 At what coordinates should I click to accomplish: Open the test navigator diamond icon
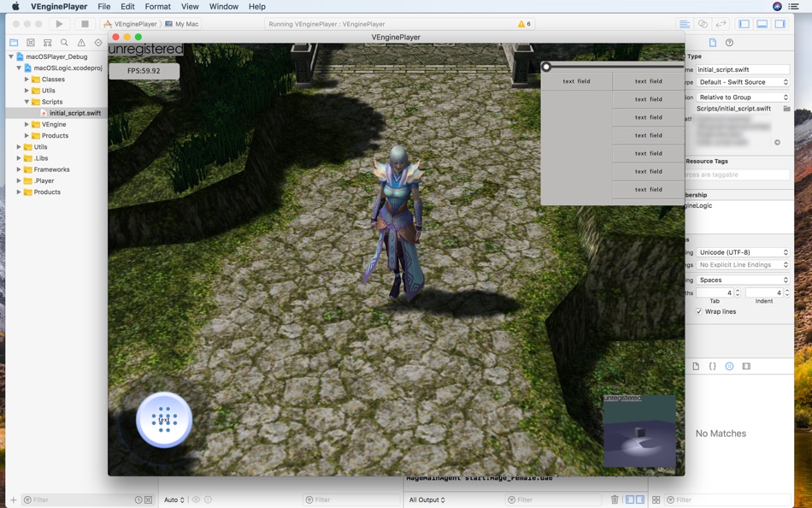(x=98, y=43)
